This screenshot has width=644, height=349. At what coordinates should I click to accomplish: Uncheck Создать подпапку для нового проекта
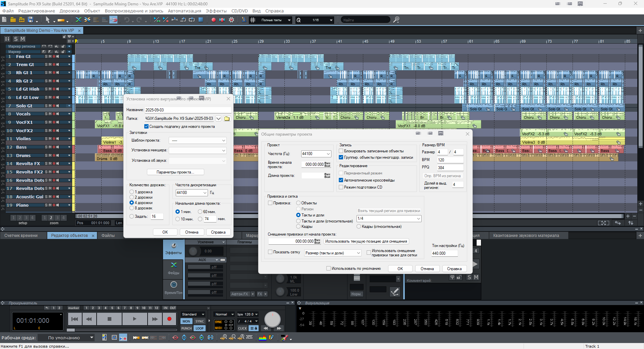[146, 127]
